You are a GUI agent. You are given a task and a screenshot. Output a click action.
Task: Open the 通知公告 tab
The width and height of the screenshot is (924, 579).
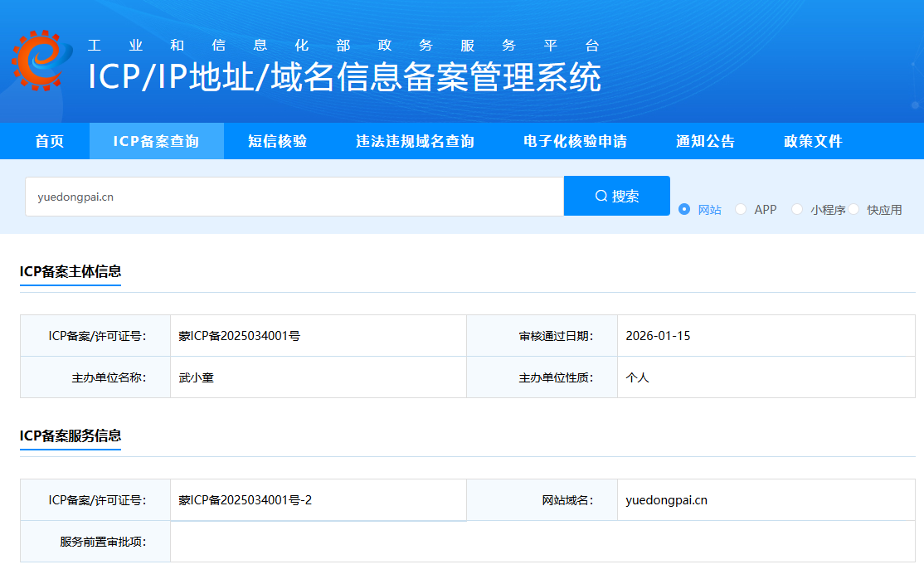point(705,142)
